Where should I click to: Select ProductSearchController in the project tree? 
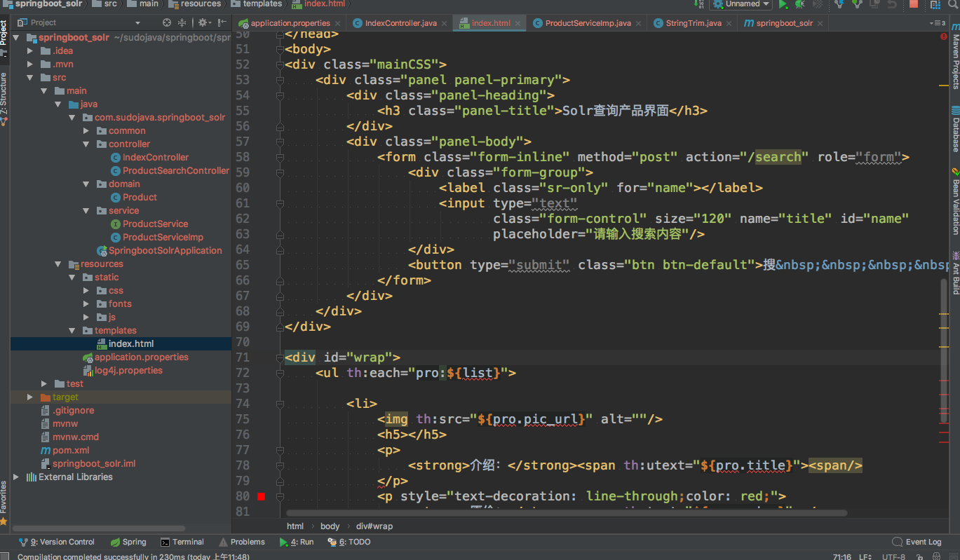point(176,170)
